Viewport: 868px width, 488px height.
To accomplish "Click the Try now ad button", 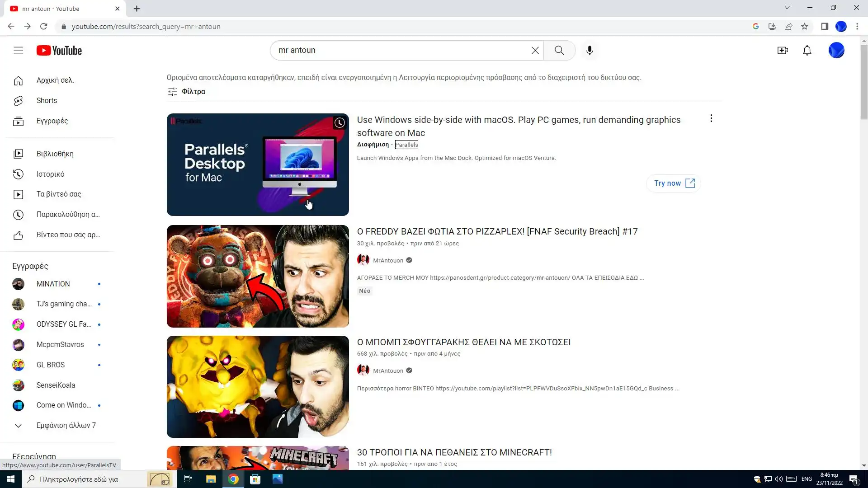I will click(674, 183).
